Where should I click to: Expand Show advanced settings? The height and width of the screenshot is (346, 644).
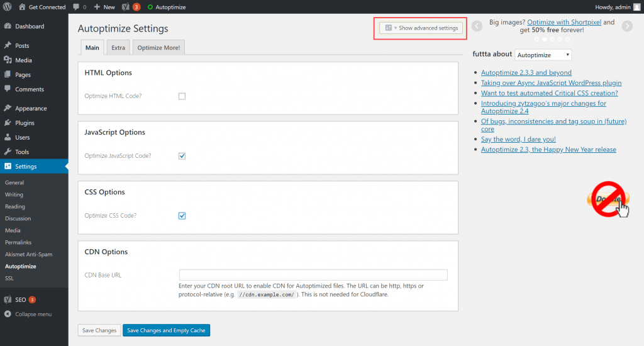point(421,28)
